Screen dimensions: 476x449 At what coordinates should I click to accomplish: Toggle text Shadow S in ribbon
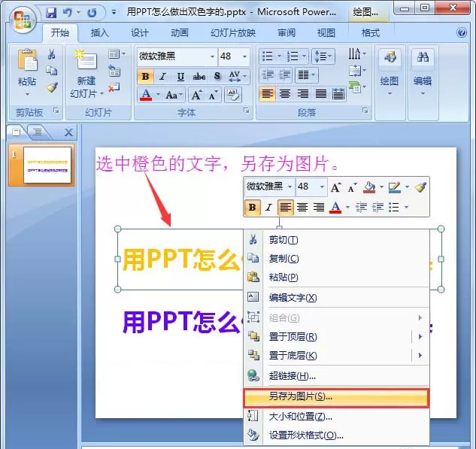[217, 76]
